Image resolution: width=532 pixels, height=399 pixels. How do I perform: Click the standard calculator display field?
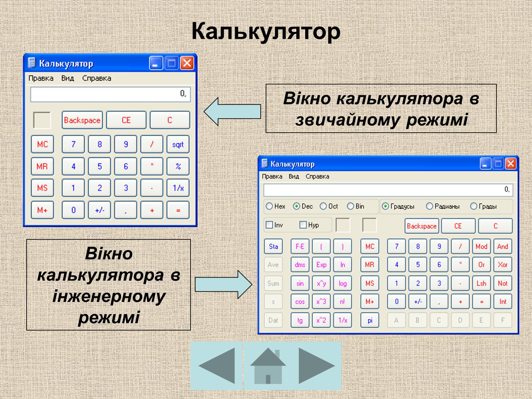click(110, 94)
